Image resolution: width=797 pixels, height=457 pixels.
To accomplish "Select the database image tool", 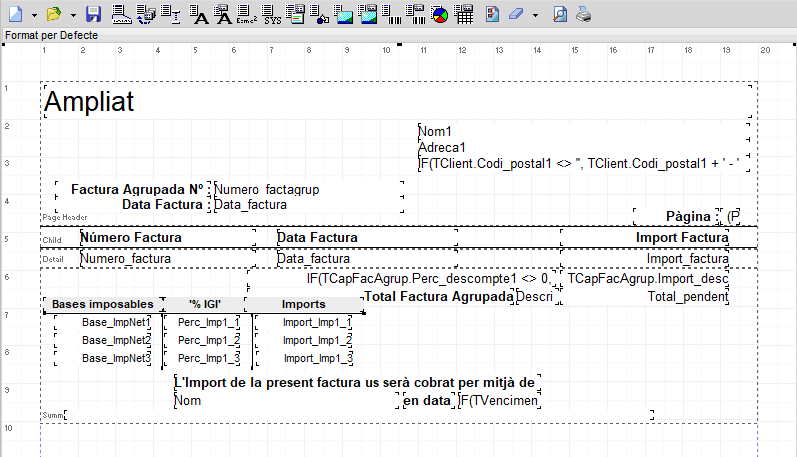I will [368, 14].
